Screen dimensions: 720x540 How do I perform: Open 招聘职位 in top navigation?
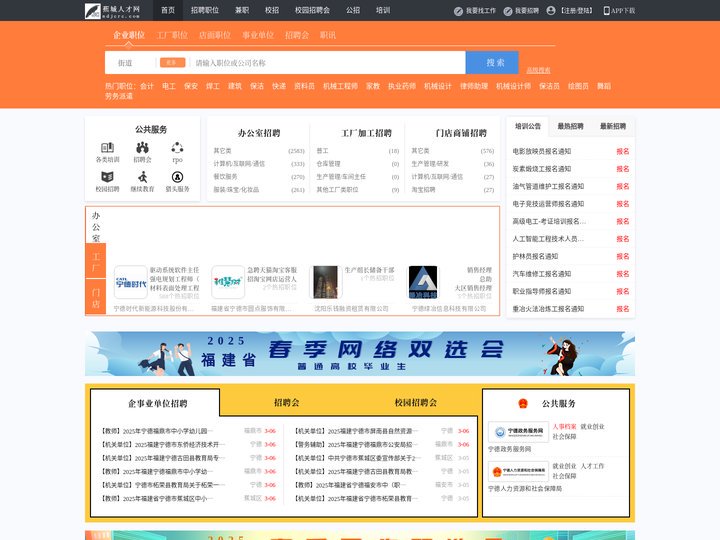[x=205, y=10]
